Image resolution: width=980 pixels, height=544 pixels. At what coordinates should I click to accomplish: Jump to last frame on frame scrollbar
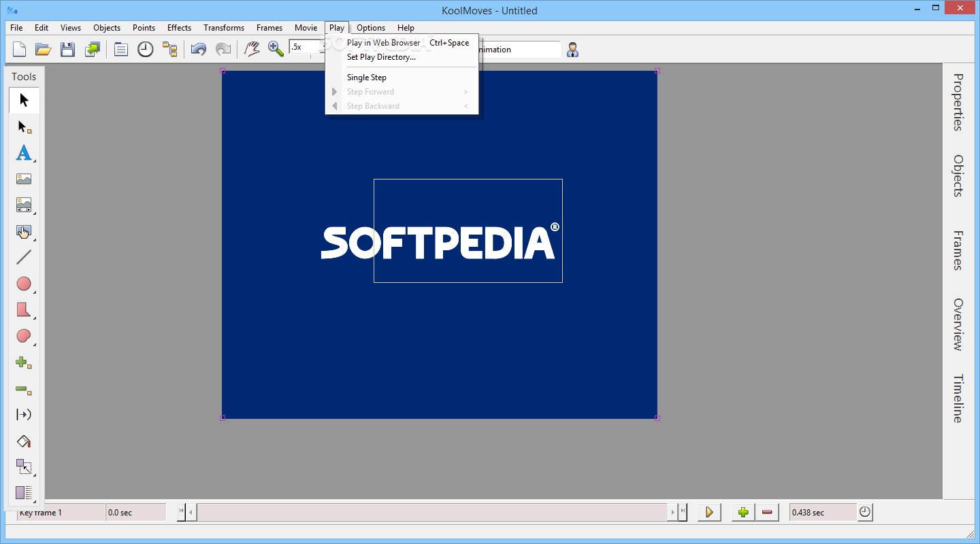683,512
